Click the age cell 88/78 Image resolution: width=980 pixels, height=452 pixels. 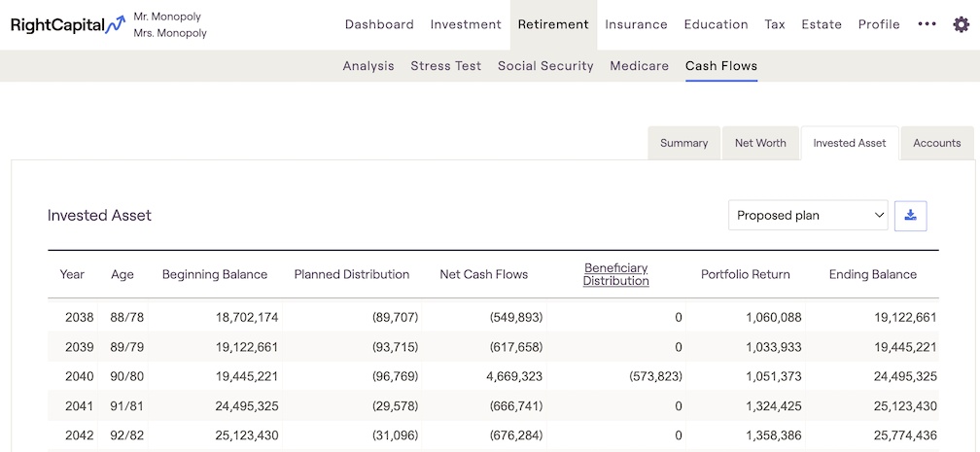pos(126,318)
